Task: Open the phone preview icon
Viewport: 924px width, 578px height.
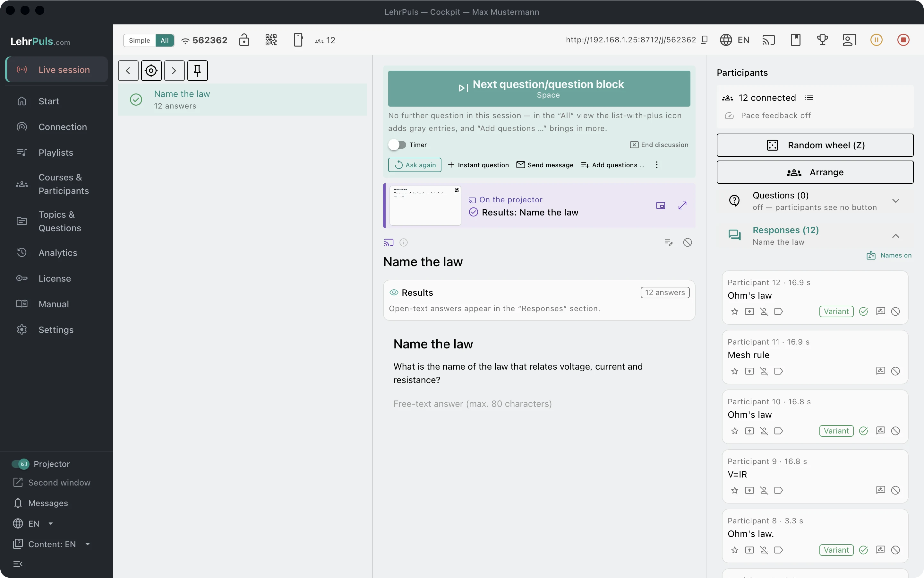Action: (298, 40)
